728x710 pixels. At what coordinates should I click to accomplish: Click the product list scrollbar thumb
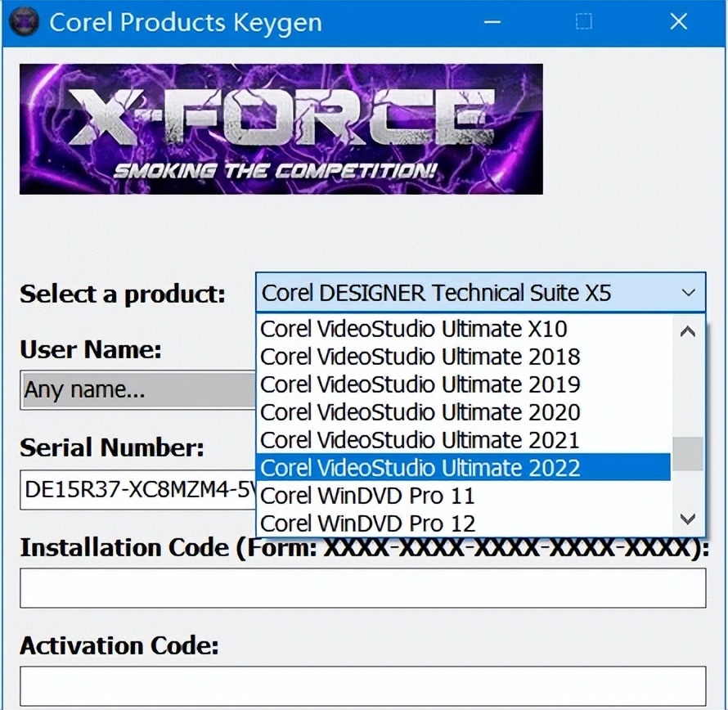688,454
